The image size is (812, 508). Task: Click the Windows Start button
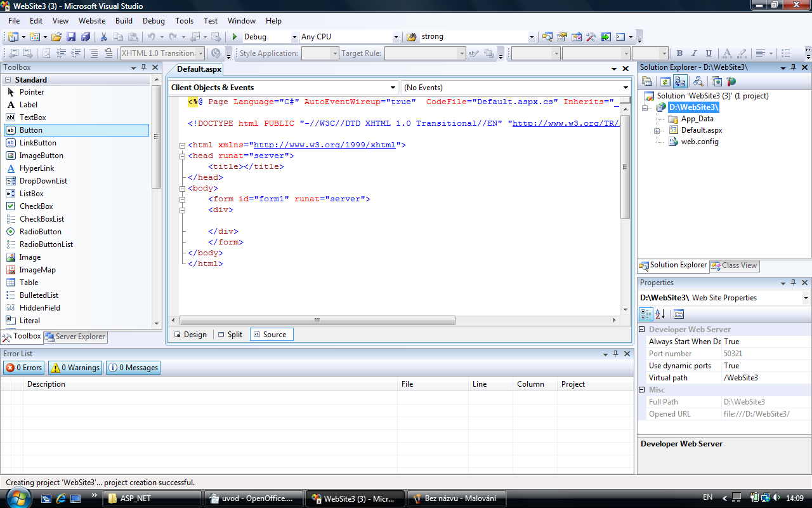click(x=17, y=498)
